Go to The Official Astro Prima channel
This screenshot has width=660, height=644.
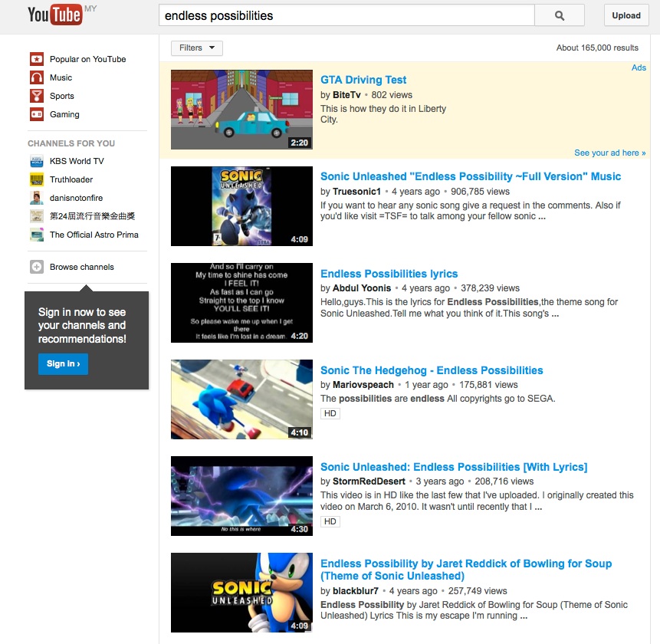click(x=94, y=235)
